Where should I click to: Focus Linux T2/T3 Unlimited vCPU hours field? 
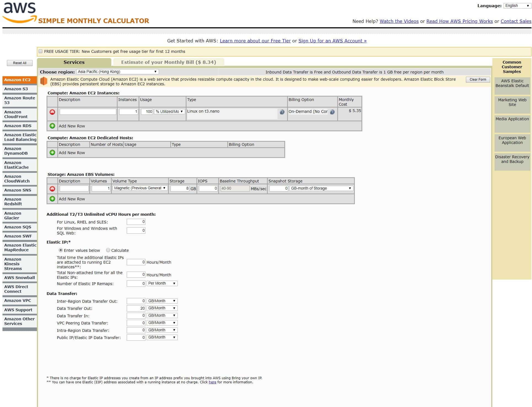point(136,222)
